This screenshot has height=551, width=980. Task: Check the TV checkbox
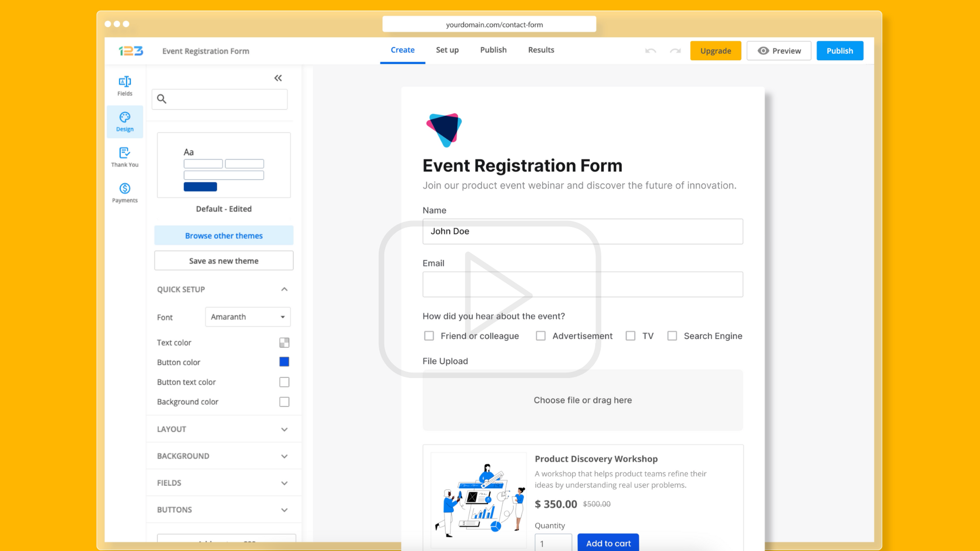630,336
